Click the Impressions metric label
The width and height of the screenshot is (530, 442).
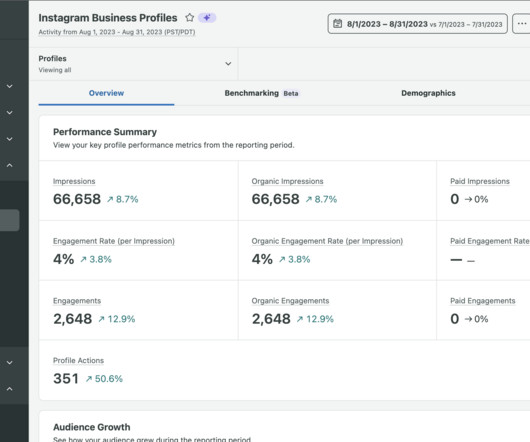point(74,181)
